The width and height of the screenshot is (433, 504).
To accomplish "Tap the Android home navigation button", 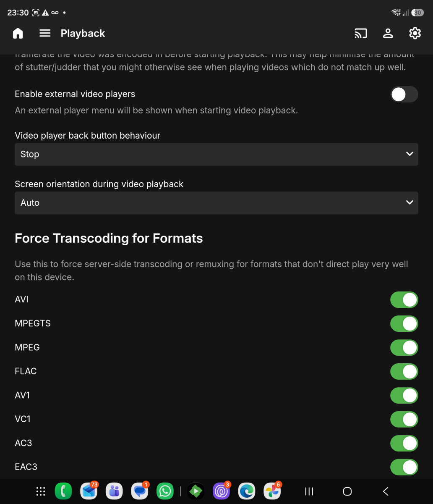I will (347, 491).
